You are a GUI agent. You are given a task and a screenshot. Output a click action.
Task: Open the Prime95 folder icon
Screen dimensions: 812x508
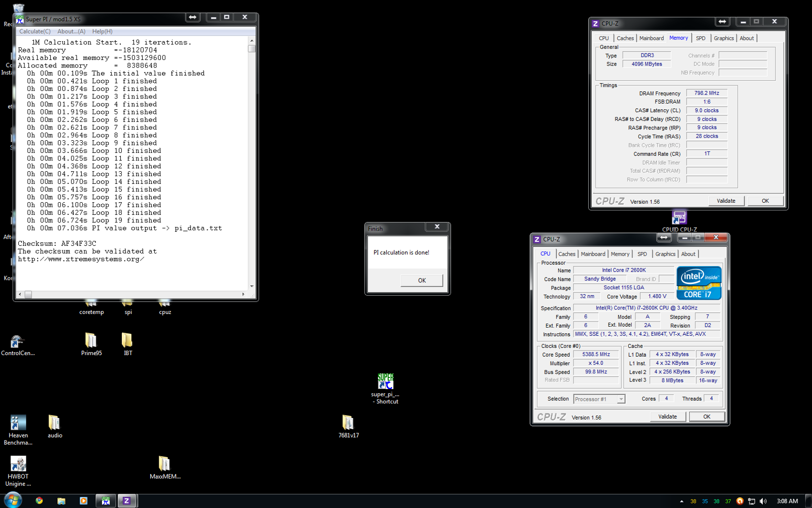[x=91, y=344]
